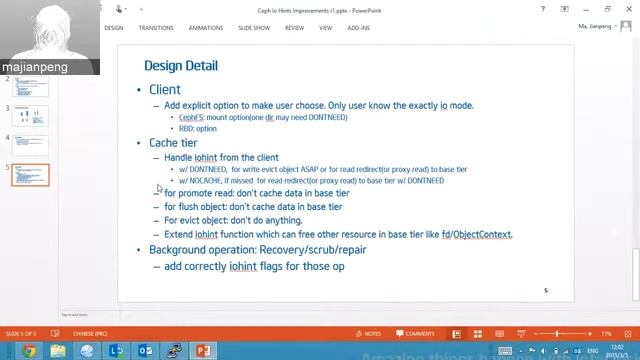Adjust the zoom slider handle
The image size is (640, 360).
pos(557,334)
